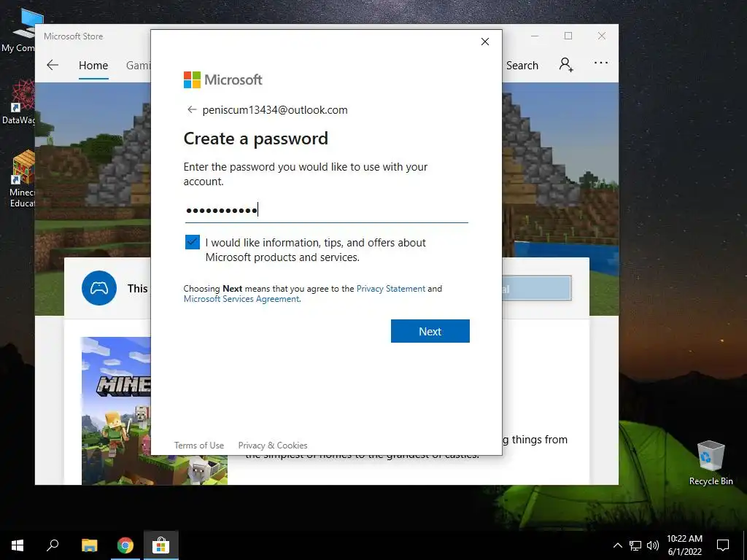This screenshot has height=560, width=747.
Task: Select the Recycle Bin desktop icon
Action: click(711, 463)
